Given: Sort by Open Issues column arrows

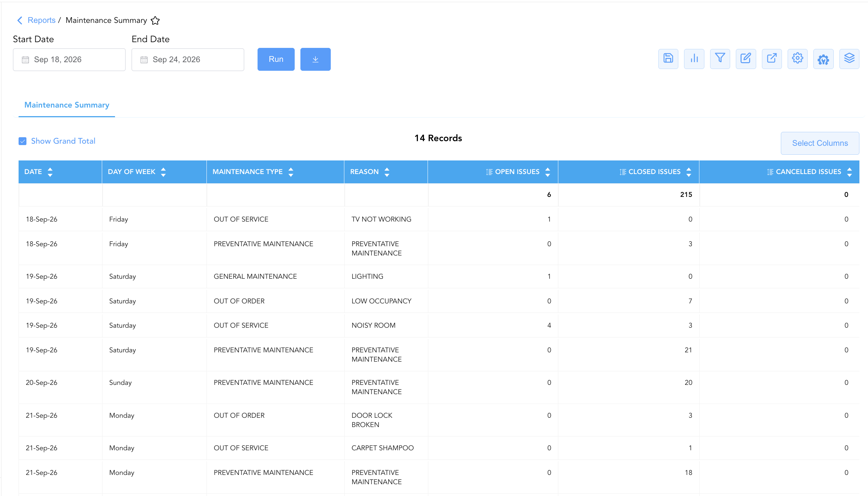Looking at the screenshot, I should coord(548,172).
